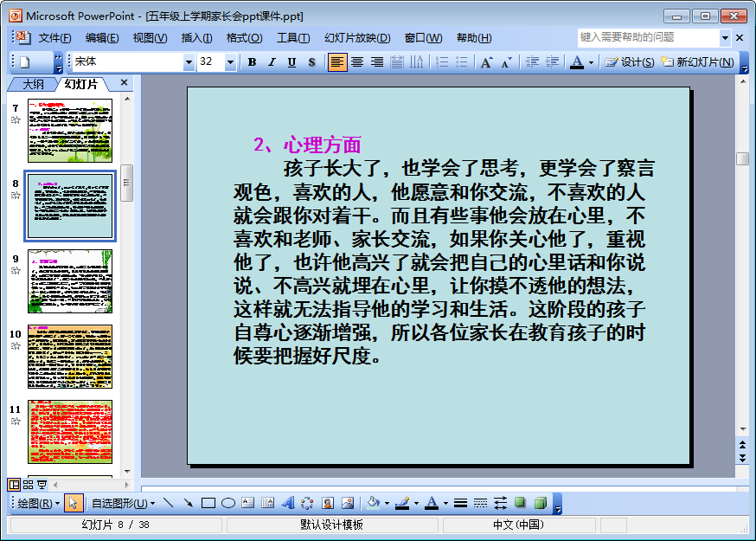Insert picture from file
The image size is (756, 541).
[x=348, y=504]
